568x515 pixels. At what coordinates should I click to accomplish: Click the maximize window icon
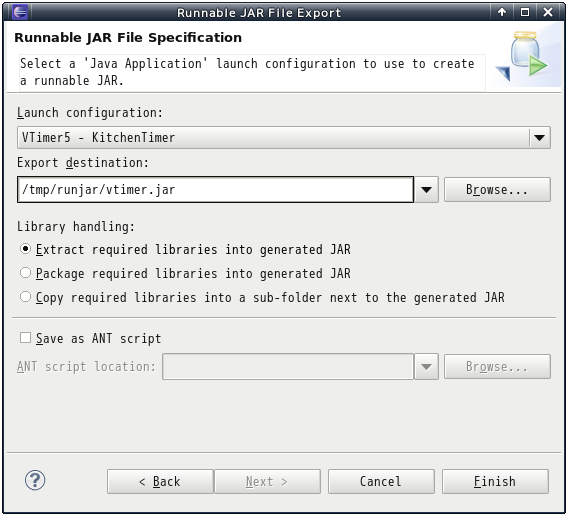525,12
